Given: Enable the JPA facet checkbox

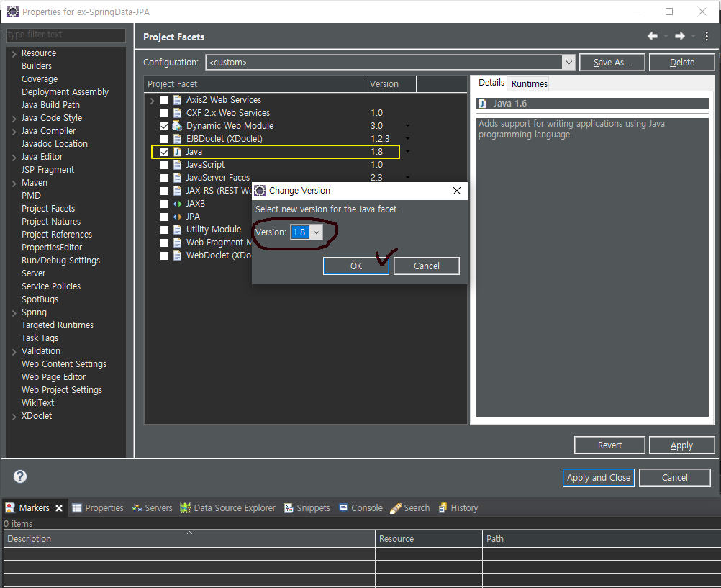Looking at the screenshot, I should 164,216.
